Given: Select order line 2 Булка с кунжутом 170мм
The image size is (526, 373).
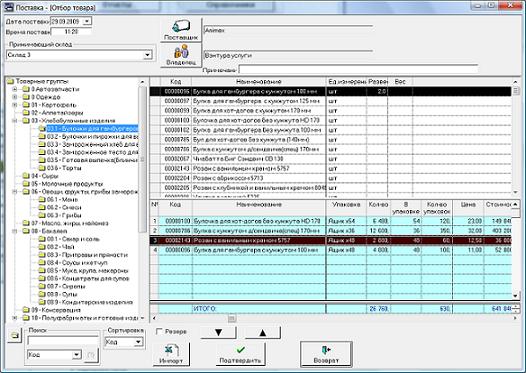Looking at the screenshot, I should (x=330, y=231).
